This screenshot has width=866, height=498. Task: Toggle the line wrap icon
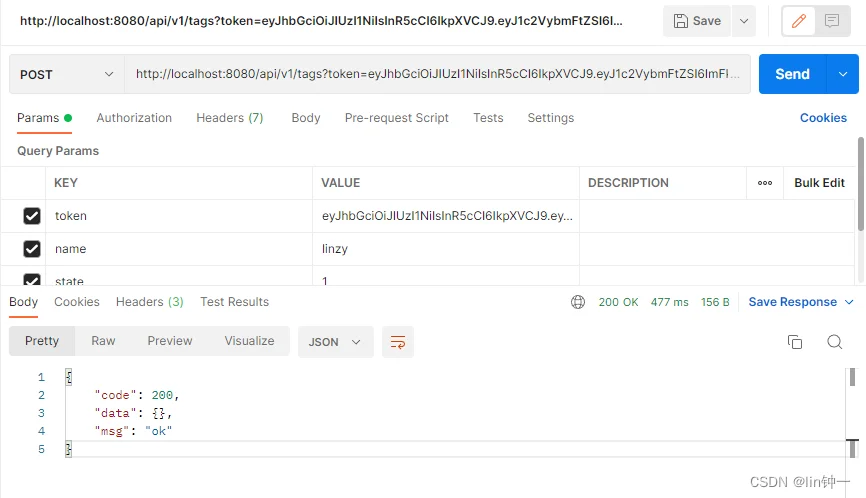click(398, 342)
